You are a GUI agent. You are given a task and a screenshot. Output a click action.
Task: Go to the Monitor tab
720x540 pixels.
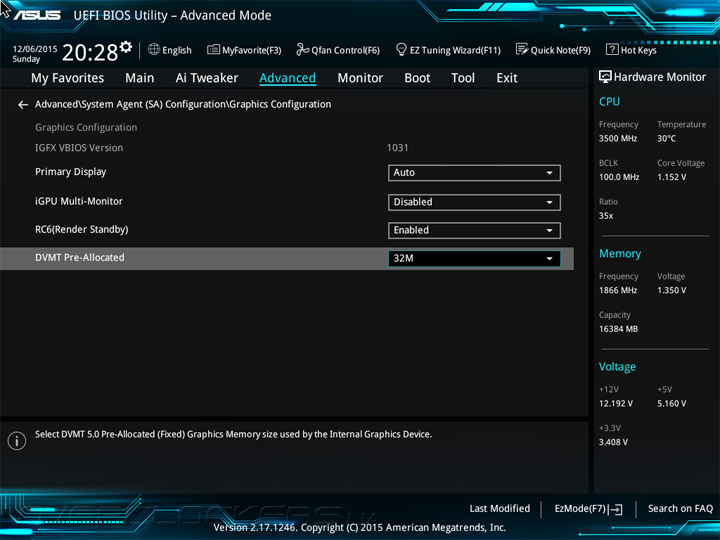coord(360,78)
